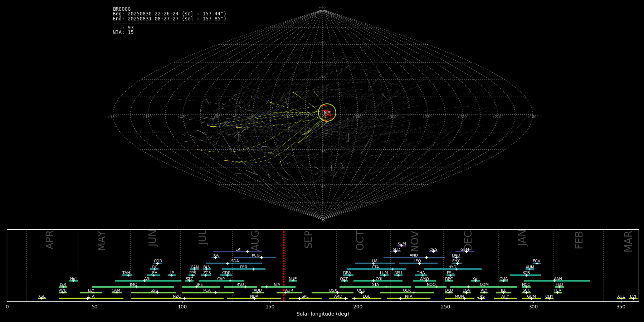The width and height of the screenshot is (644, 322).
Task: Click the SEP month label
Action: pos(308,239)
